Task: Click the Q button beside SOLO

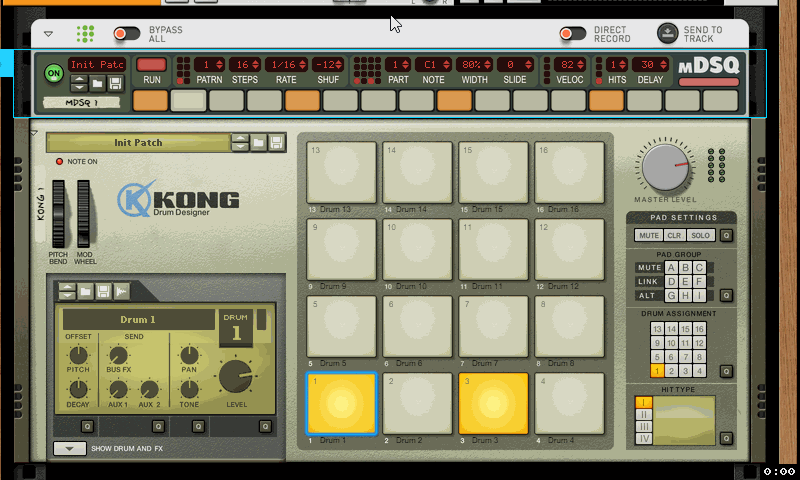Action: click(727, 235)
